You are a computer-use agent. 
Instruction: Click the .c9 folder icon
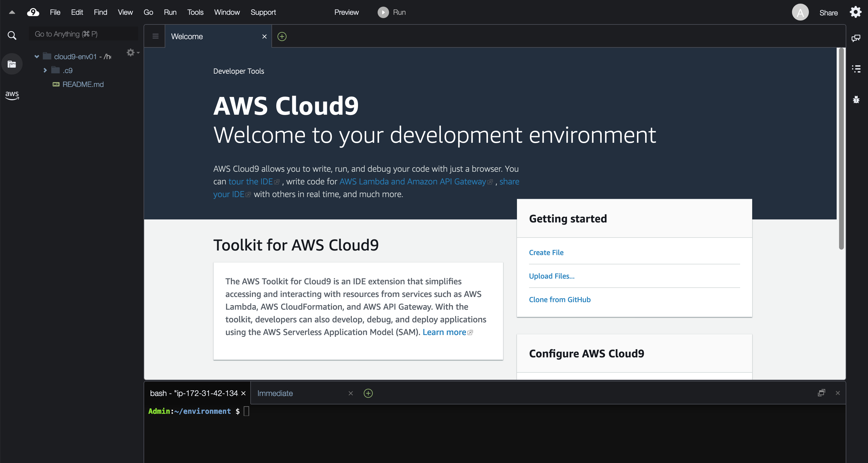click(x=55, y=70)
